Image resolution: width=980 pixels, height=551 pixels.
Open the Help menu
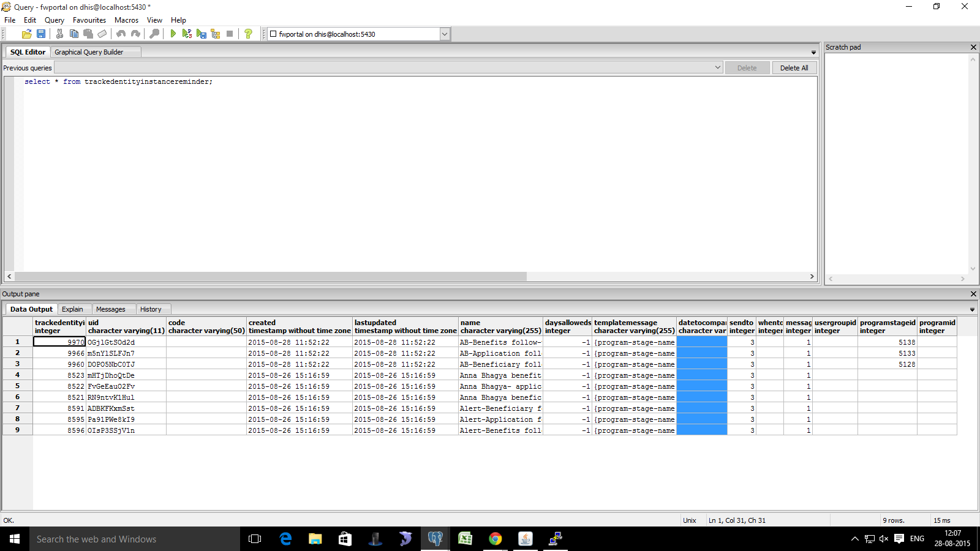[x=178, y=20]
